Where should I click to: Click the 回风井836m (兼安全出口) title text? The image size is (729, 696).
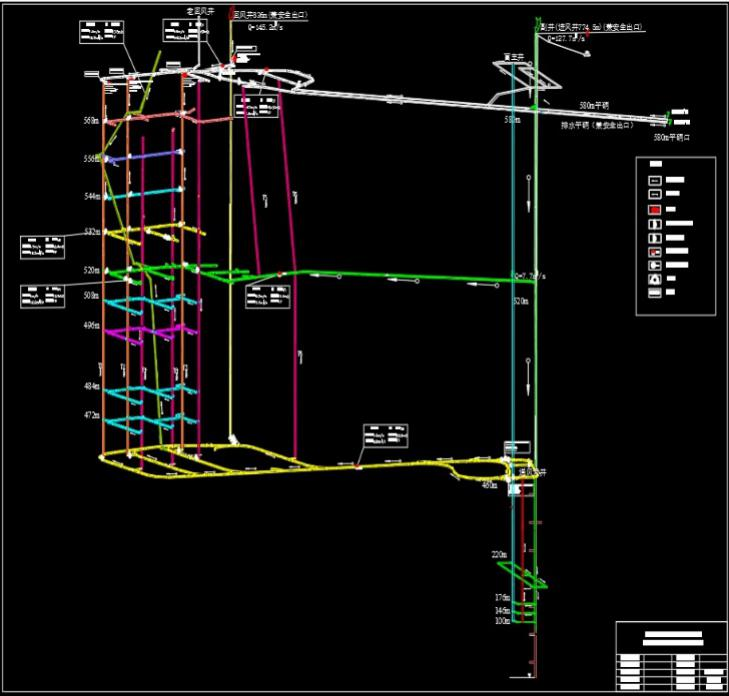[270, 15]
